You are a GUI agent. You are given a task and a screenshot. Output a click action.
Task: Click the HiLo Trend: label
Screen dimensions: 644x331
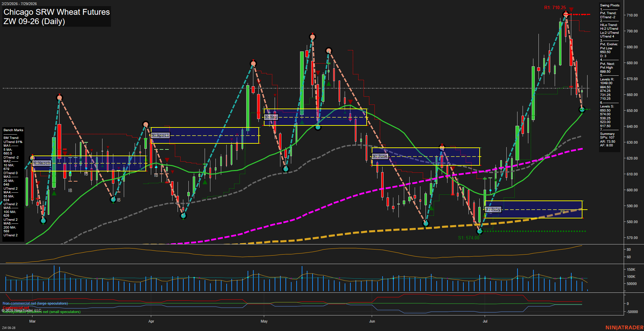pos(609,25)
